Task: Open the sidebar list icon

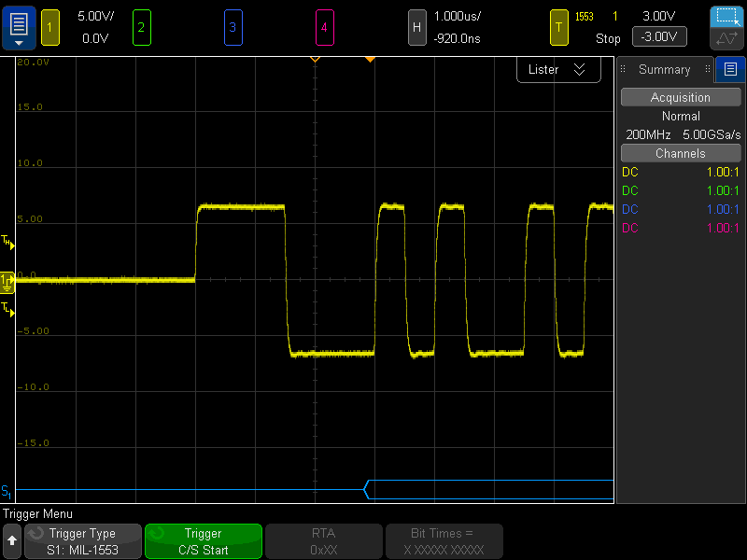Action: point(730,69)
